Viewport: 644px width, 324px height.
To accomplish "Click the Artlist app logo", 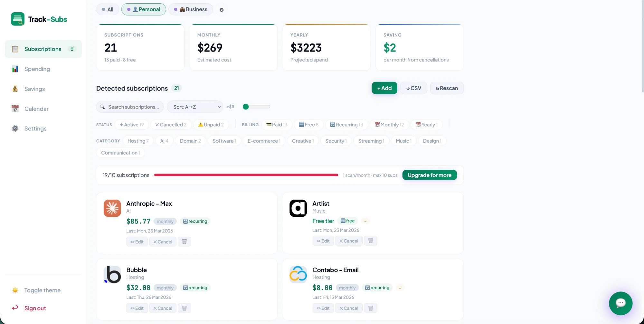I will 298,208.
